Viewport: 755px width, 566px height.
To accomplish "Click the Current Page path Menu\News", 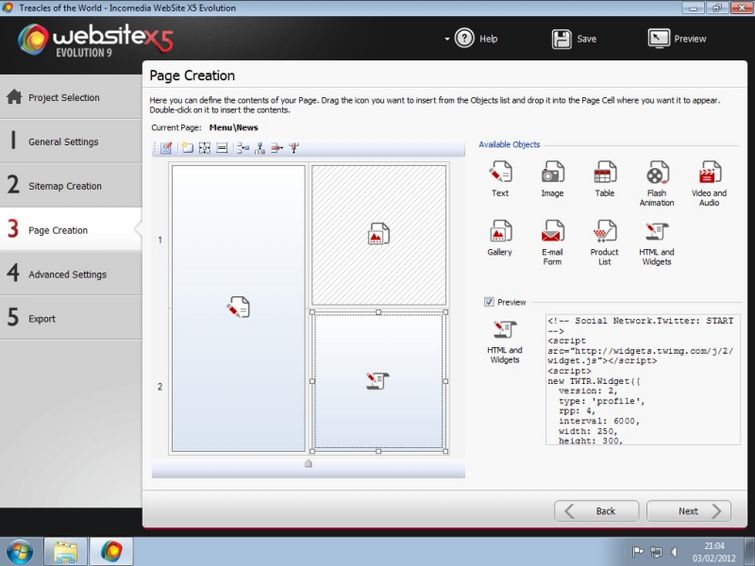I will click(x=234, y=128).
